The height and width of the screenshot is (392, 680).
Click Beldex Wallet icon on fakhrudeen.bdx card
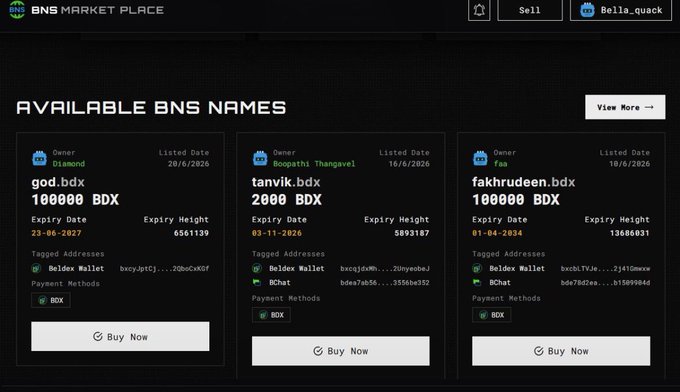pyautogui.click(x=477, y=268)
